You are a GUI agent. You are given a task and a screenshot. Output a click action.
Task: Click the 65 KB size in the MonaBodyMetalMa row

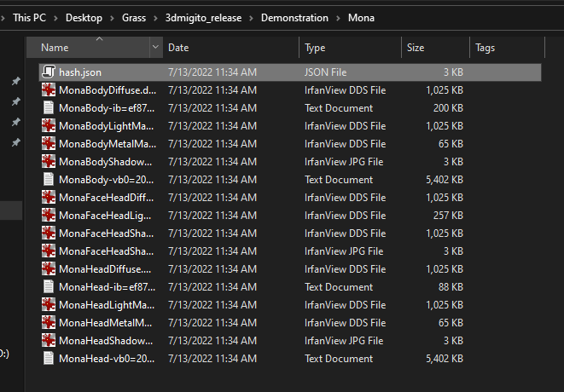click(x=451, y=144)
